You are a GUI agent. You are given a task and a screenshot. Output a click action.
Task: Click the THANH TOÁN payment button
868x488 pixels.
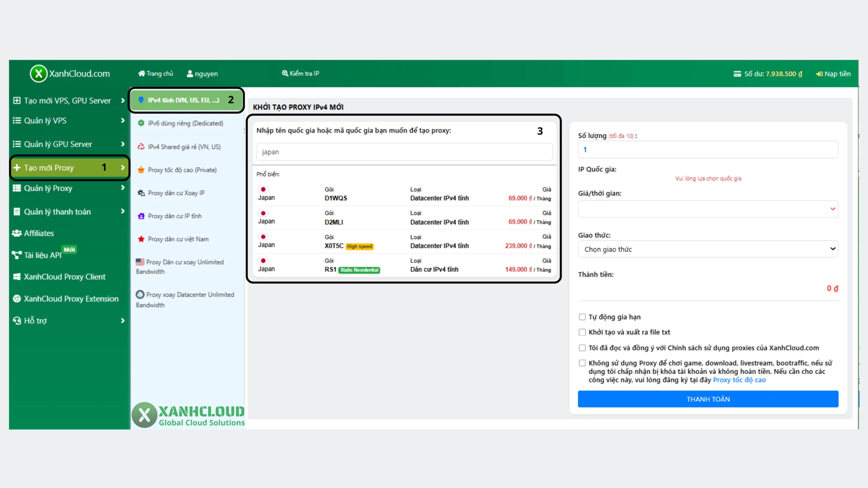[708, 399]
